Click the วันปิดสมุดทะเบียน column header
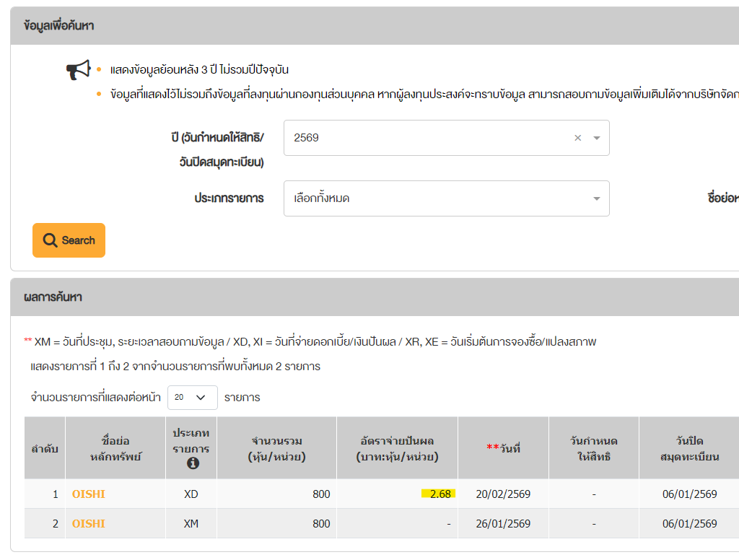The width and height of the screenshot is (739, 560). click(x=689, y=448)
